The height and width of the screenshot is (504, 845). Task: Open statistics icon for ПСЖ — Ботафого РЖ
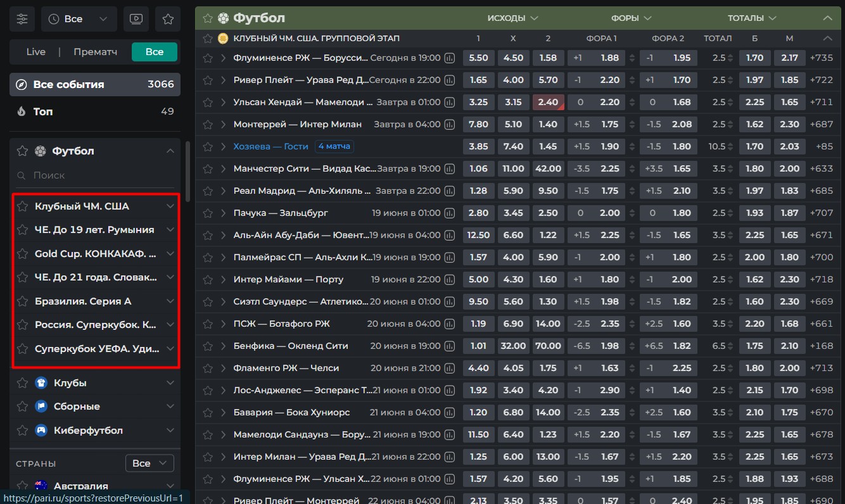[450, 324]
